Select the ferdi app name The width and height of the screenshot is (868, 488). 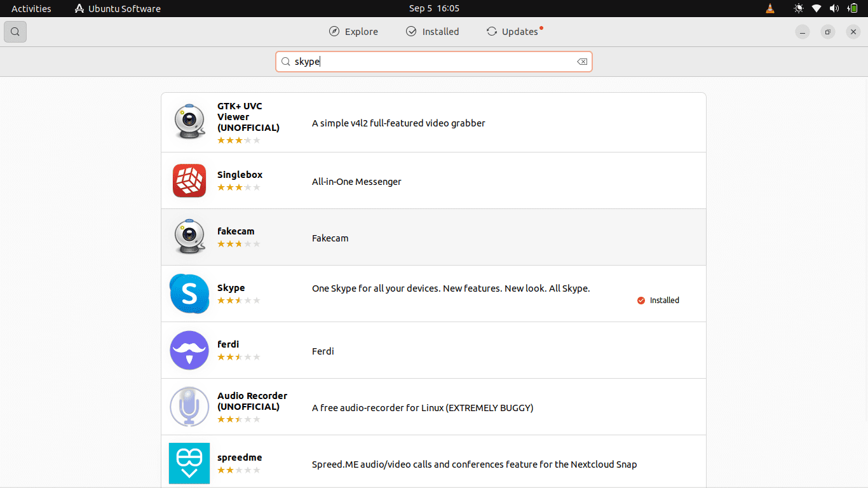228,344
